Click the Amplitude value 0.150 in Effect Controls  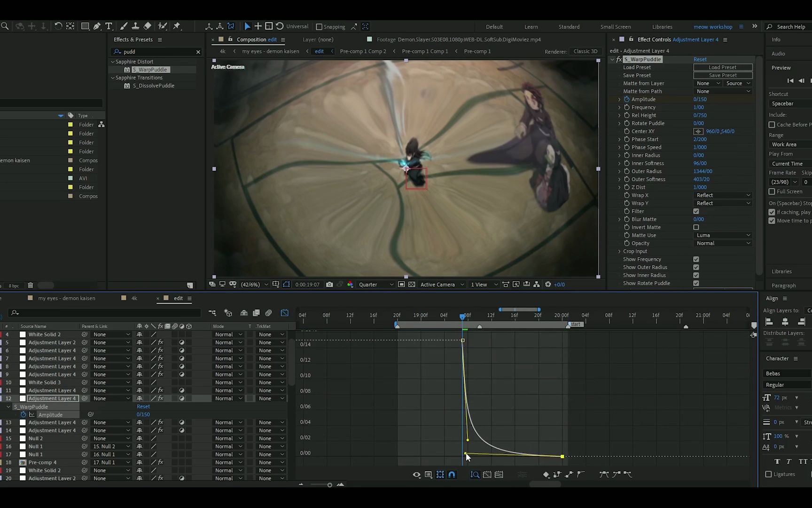[700, 99]
